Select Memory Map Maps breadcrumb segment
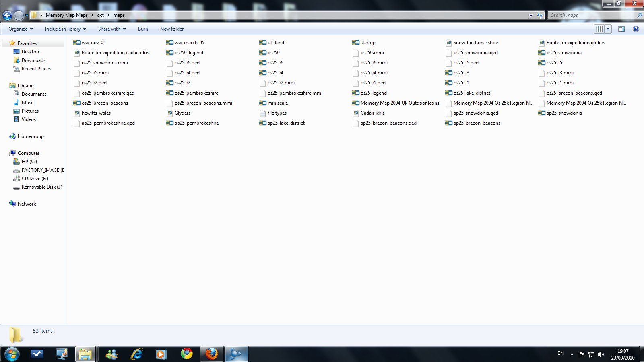Screen dimensions: 644x362 coord(67,15)
